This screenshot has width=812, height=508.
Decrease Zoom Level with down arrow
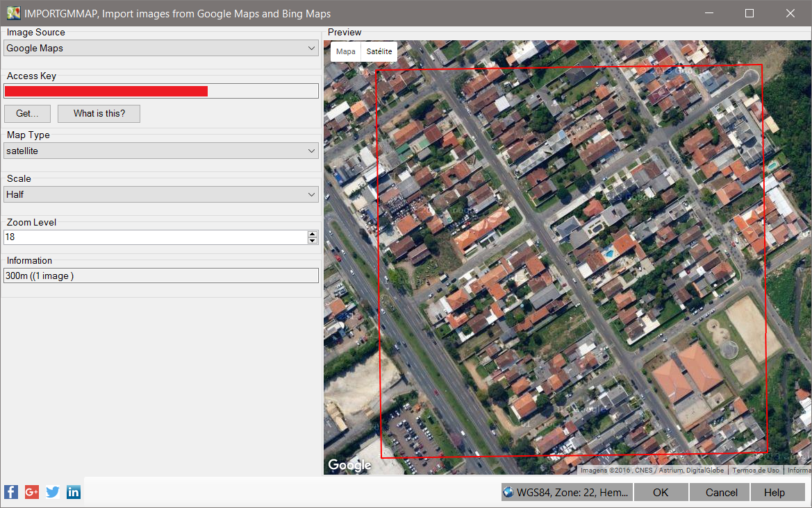pyautogui.click(x=313, y=241)
